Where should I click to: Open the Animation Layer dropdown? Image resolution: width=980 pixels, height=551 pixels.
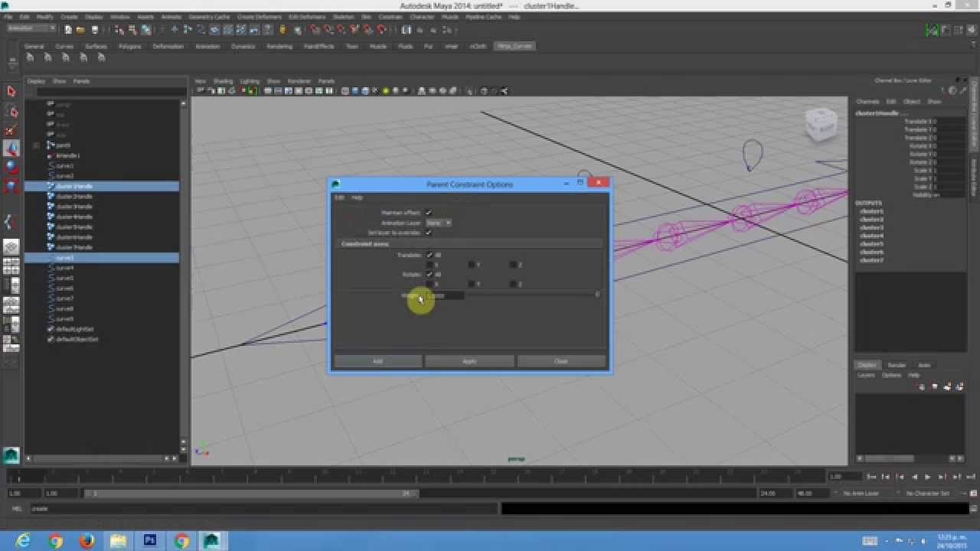pyautogui.click(x=439, y=223)
